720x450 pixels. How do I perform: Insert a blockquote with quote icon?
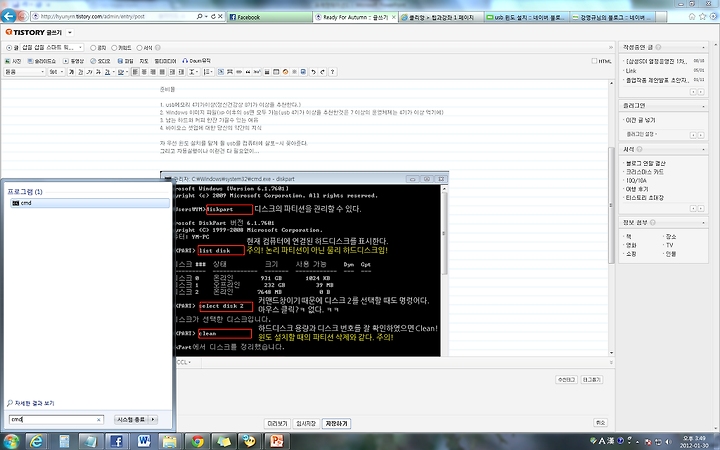click(x=248, y=72)
